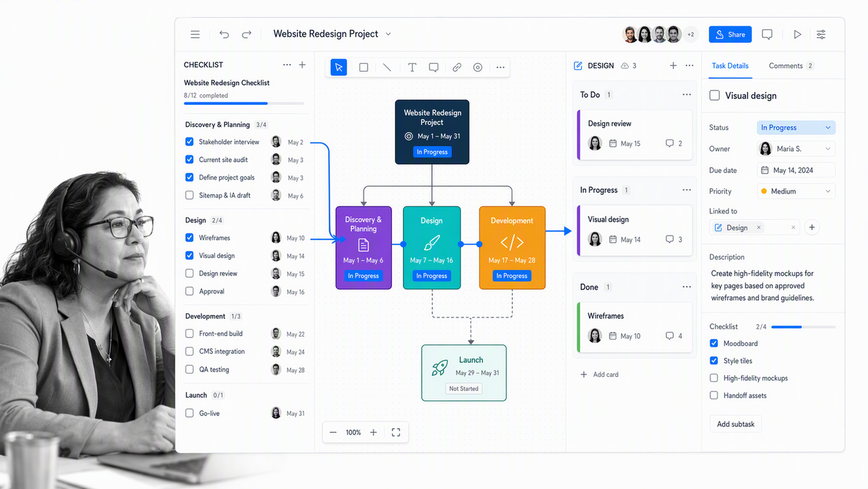868x489 pixels.
Task: Check the Sitemap & IA draft checkbox
Action: pos(190,195)
